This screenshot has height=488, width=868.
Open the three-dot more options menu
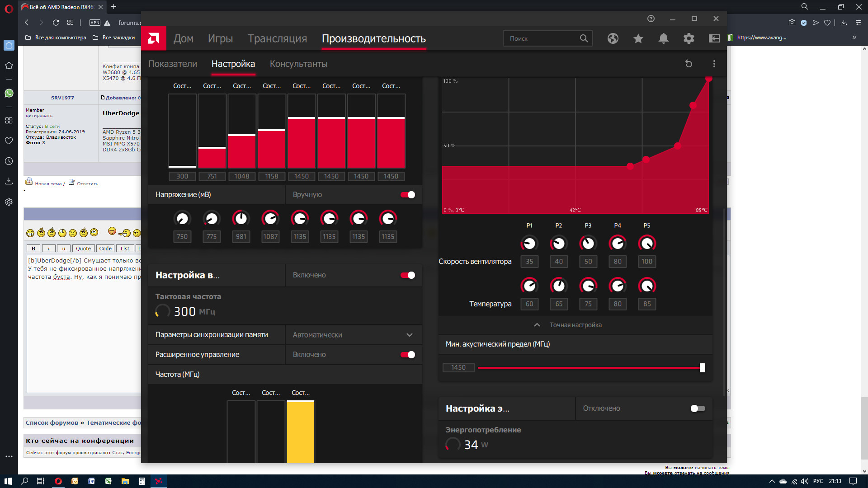(714, 64)
